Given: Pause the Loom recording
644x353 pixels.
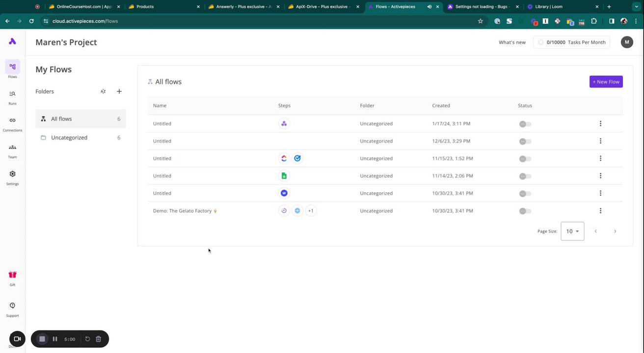Looking at the screenshot, I should tap(55, 339).
